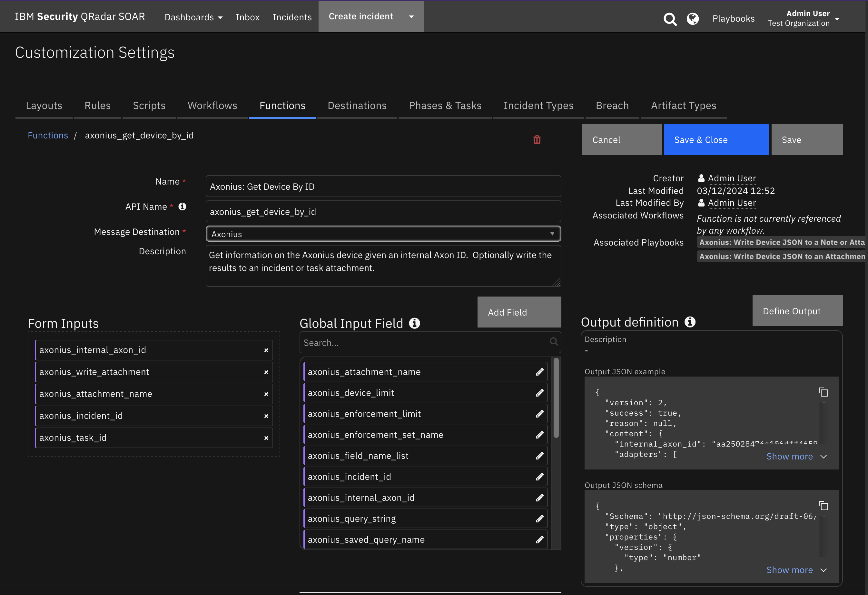The width and height of the screenshot is (868, 595).
Task: Edit global field axonius_saved_query_name pencil
Action: [x=540, y=539]
